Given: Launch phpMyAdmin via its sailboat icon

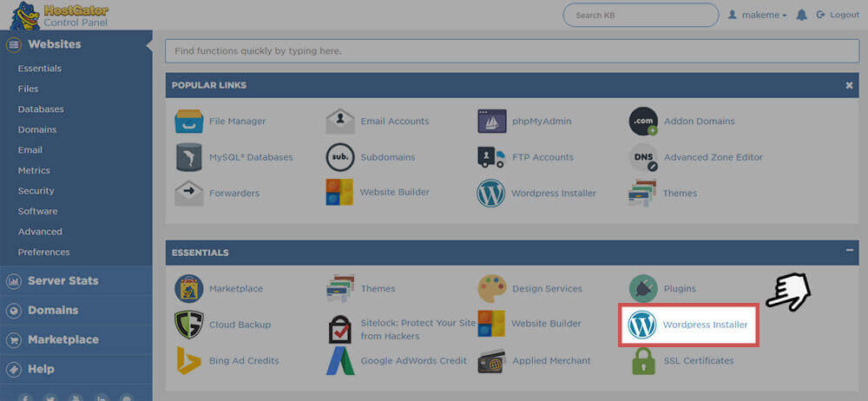Looking at the screenshot, I should pos(491,122).
